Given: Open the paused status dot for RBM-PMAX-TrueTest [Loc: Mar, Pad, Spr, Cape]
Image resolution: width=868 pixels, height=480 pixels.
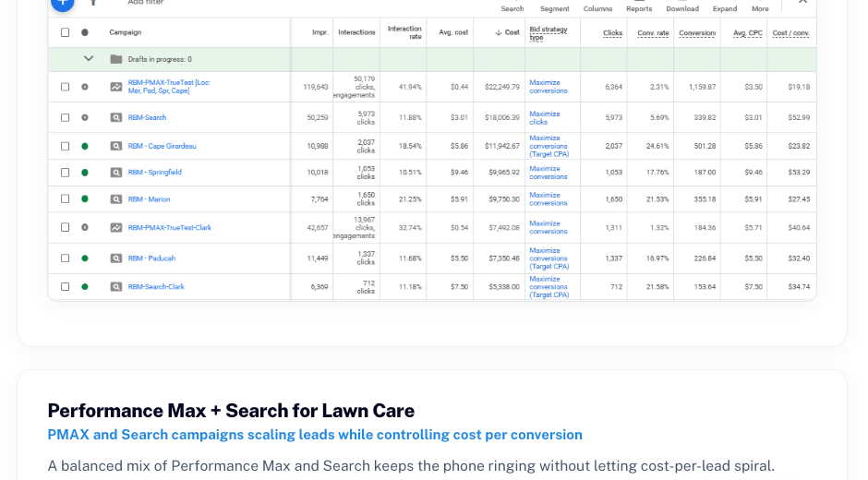Looking at the screenshot, I should 85,87.
